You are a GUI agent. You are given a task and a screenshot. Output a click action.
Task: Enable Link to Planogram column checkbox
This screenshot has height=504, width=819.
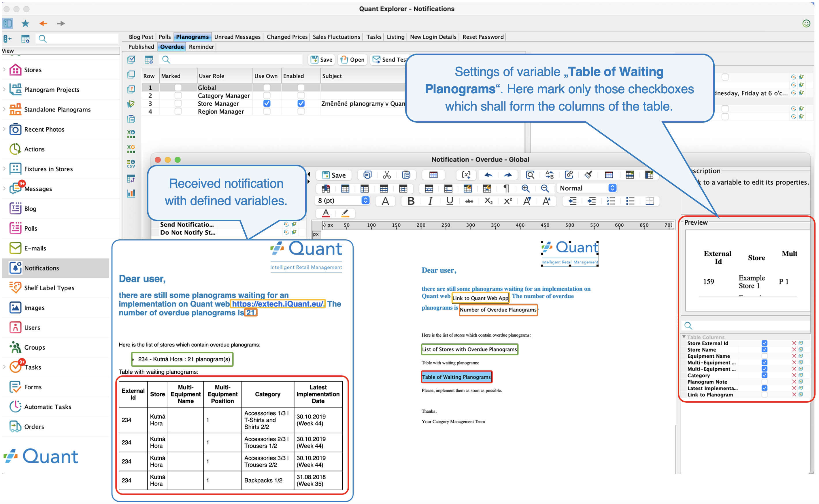pos(764,395)
